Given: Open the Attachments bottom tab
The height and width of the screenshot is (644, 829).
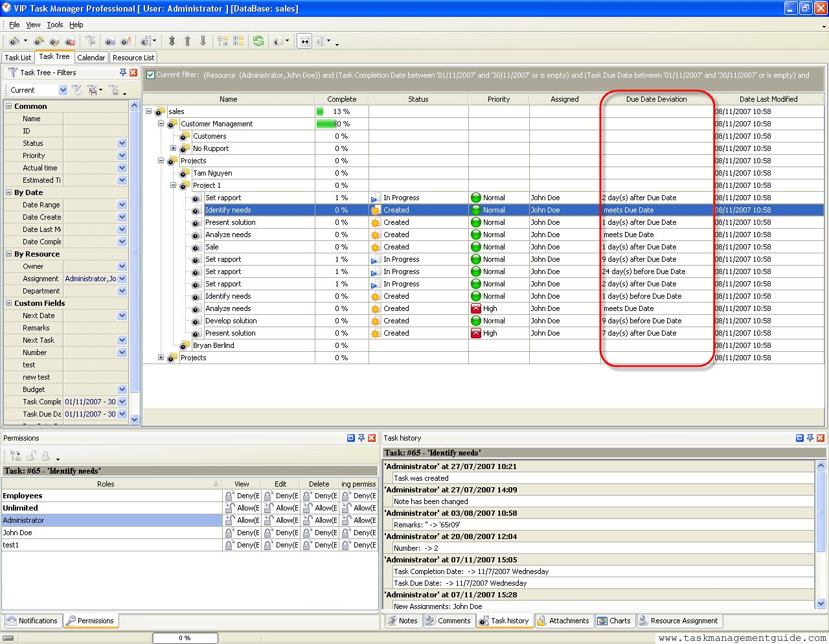Looking at the screenshot, I should (563, 621).
